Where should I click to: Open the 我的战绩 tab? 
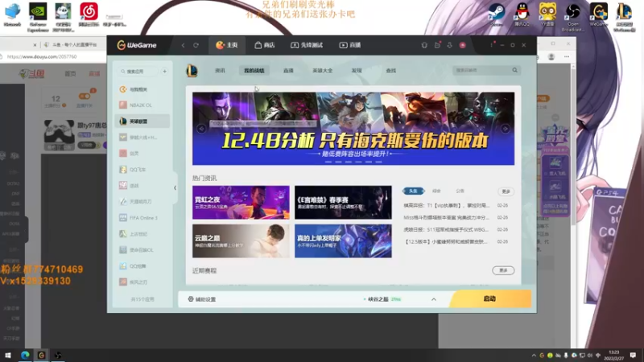point(254,71)
